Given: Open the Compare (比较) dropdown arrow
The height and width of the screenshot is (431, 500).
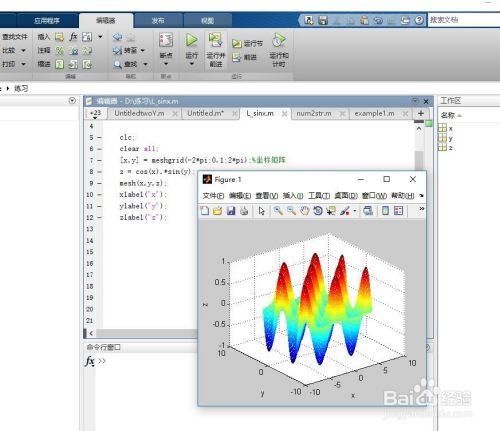Looking at the screenshot, I should (x=23, y=50).
